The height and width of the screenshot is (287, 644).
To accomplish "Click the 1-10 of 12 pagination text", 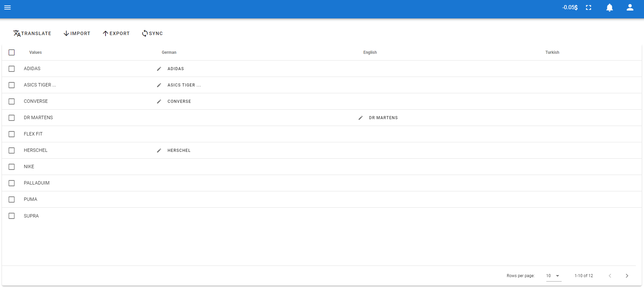I will 584,276.
